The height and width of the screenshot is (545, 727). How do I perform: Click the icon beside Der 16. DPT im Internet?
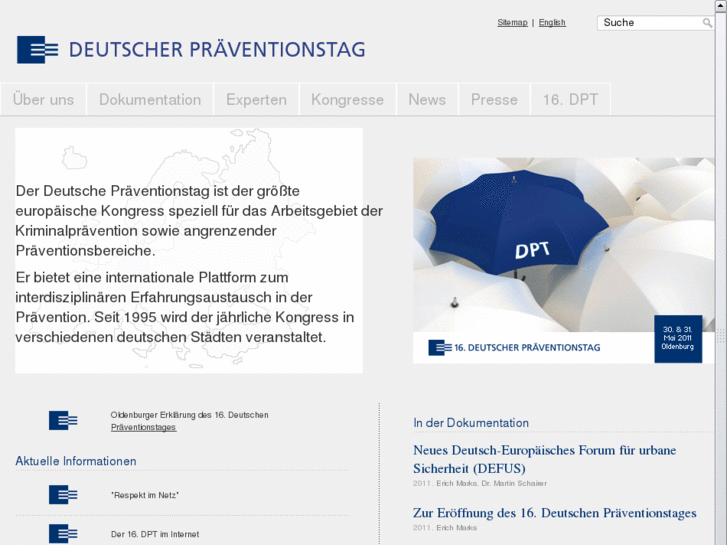click(x=63, y=533)
